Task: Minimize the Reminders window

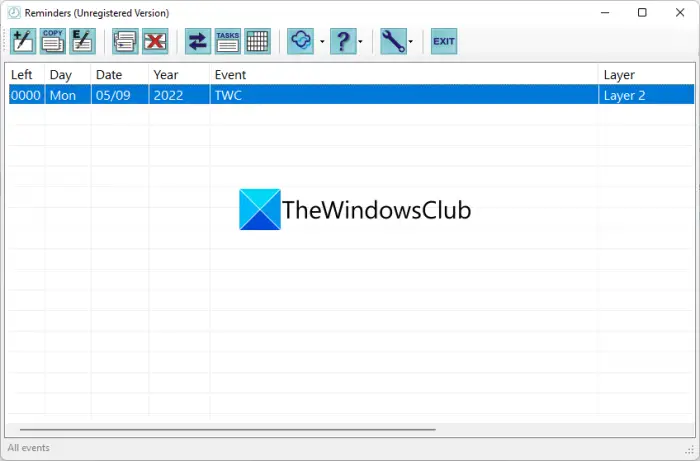Action: (605, 13)
